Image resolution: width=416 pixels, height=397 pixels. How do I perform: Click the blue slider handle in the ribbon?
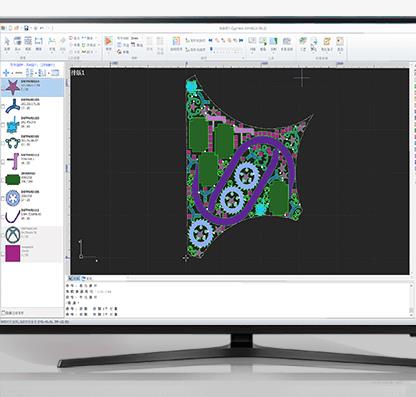[211, 49]
